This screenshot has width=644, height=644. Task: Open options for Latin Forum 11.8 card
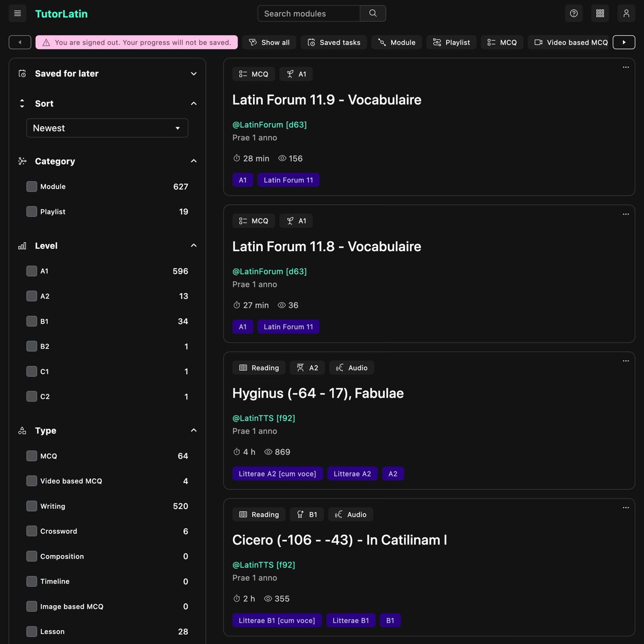point(626,214)
